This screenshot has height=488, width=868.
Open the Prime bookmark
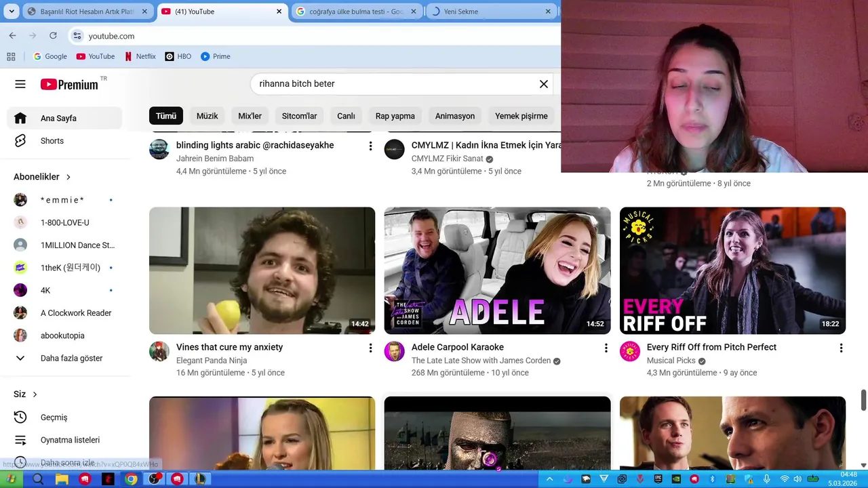(x=215, y=57)
